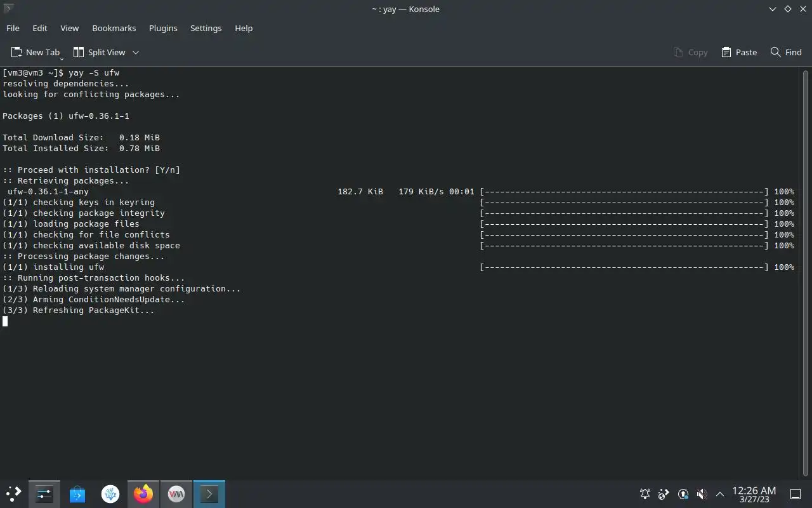Expand the Split View dropdown chevron
The width and height of the screenshot is (812, 508).
tap(136, 52)
